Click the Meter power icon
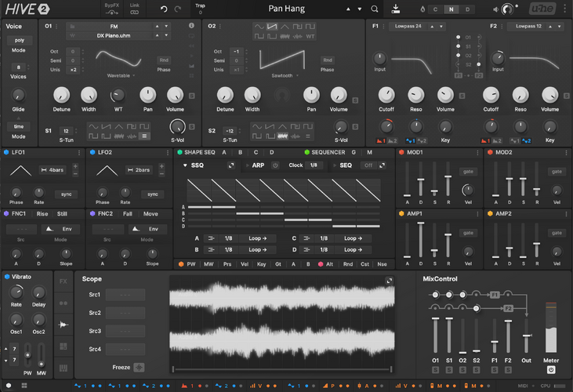This screenshot has width=573, height=392. [551, 370]
